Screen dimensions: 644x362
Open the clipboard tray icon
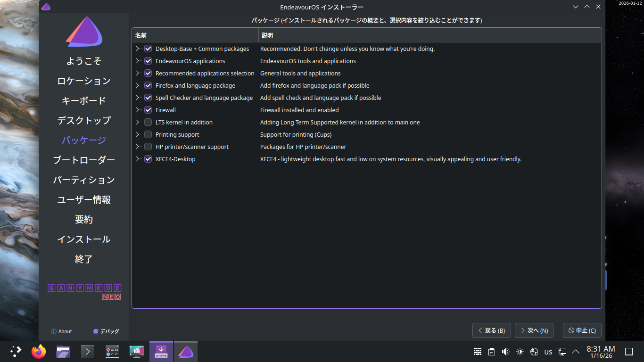click(492, 352)
